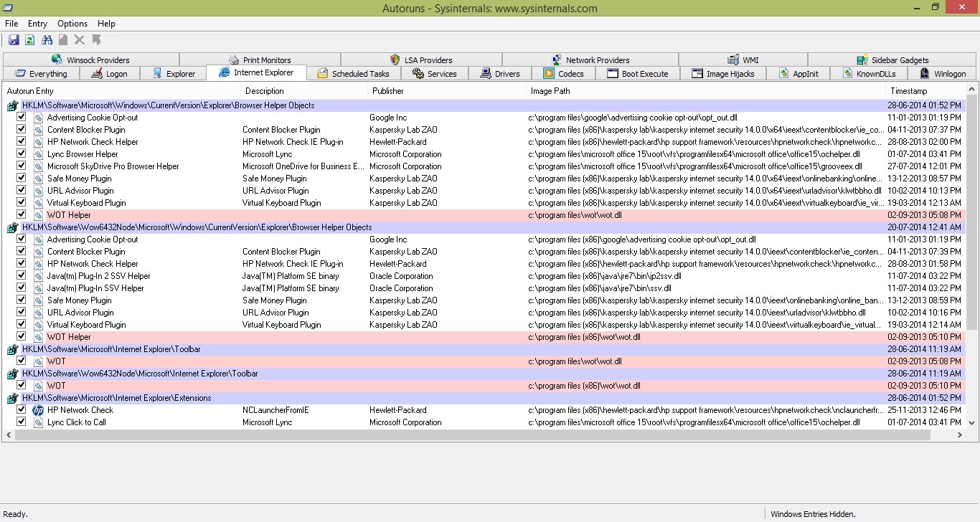Viewport: 980px width, 522px height.
Task: Click the Everything tab icon
Action: [x=21, y=73]
